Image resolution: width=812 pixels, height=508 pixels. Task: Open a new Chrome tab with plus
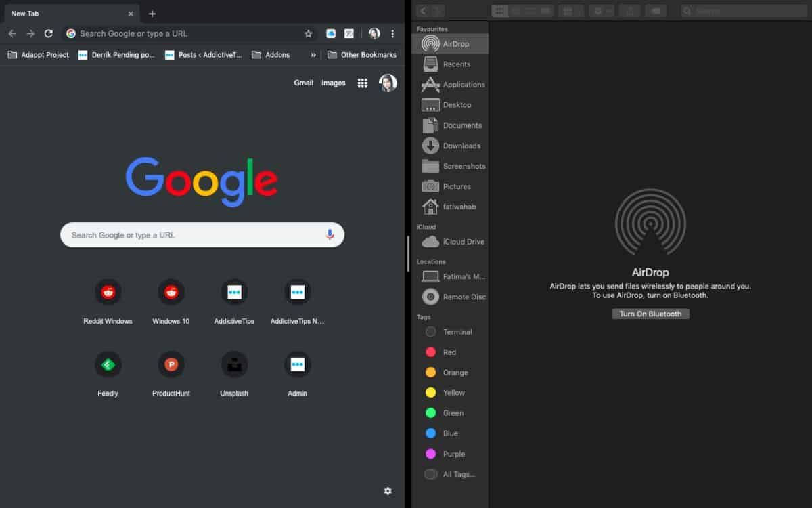pos(152,14)
